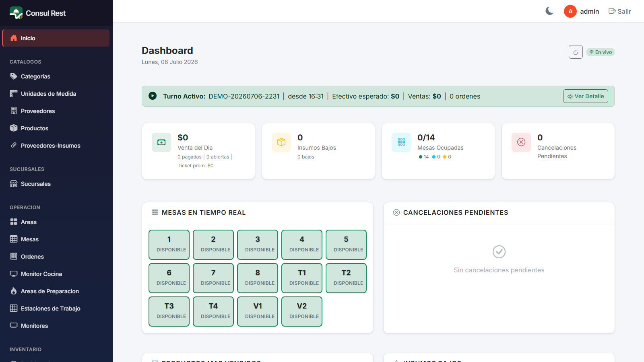Screen dimensions: 644x362
Task: Click "Lunes, 06 Julio 2026" date text
Action: click(170, 62)
